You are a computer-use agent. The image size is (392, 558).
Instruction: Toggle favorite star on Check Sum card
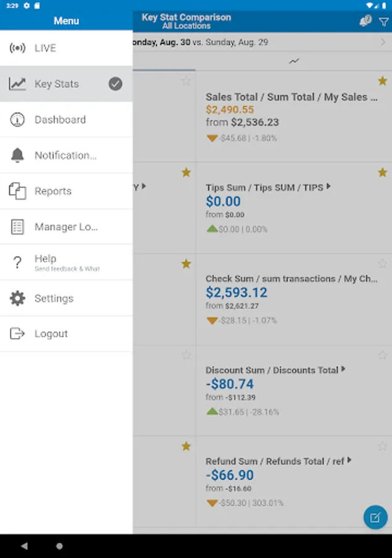383,264
